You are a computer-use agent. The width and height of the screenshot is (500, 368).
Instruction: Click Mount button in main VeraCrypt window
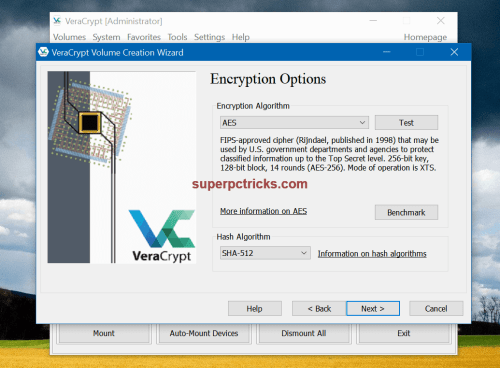pos(104,333)
